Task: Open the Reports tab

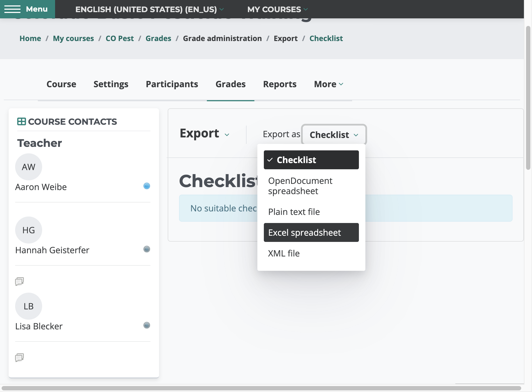Action: click(x=280, y=84)
